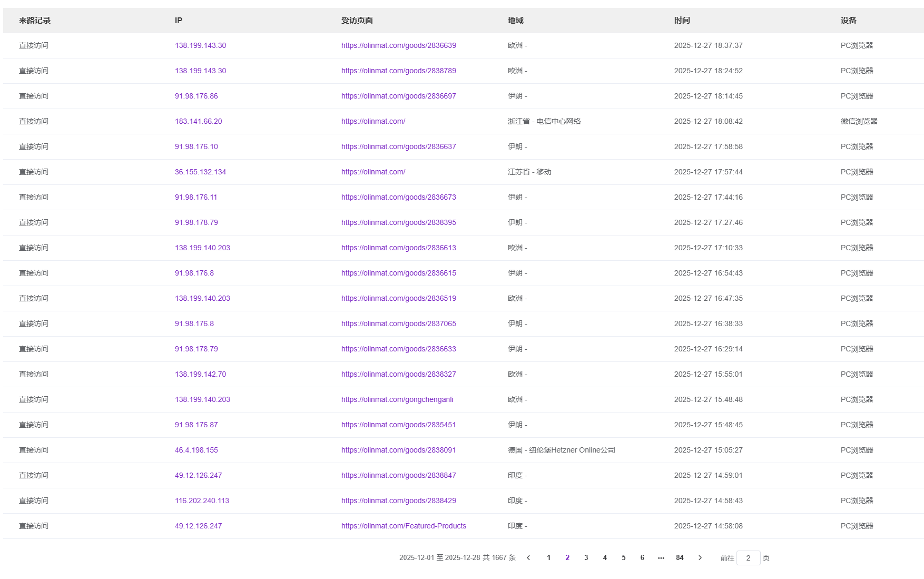Open pagination page 3
924x579 pixels.
[x=586, y=557]
